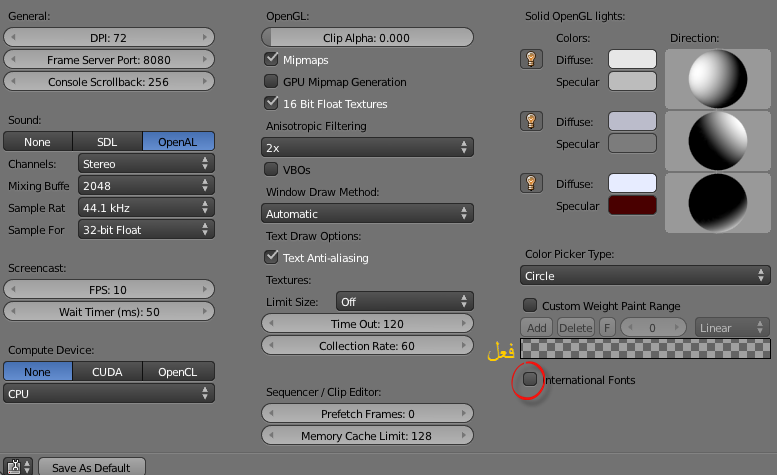
Task: Pick third light Diffuse color swatch
Action: (x=632, y=183)
